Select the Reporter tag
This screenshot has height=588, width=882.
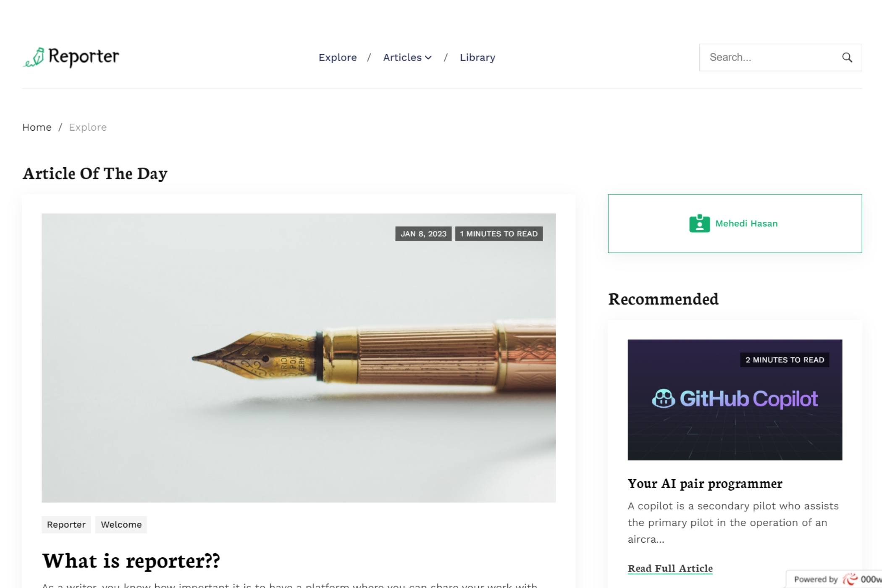tap(66, 525)
